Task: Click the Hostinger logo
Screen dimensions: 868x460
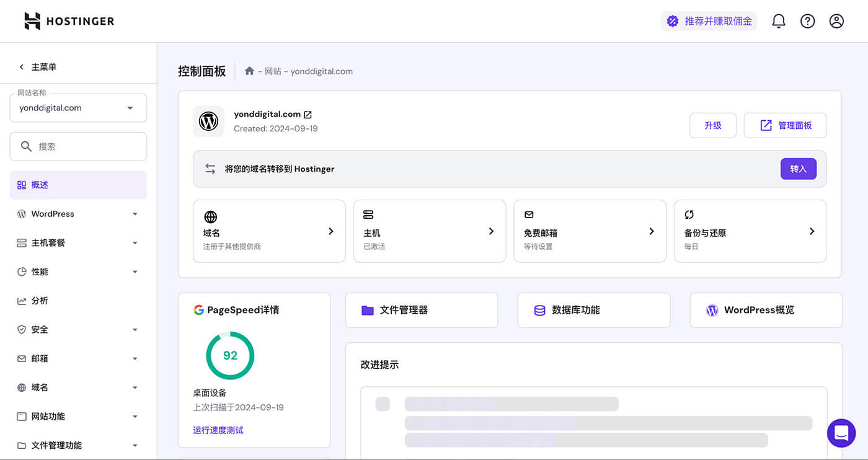Action: pos(69,21)
